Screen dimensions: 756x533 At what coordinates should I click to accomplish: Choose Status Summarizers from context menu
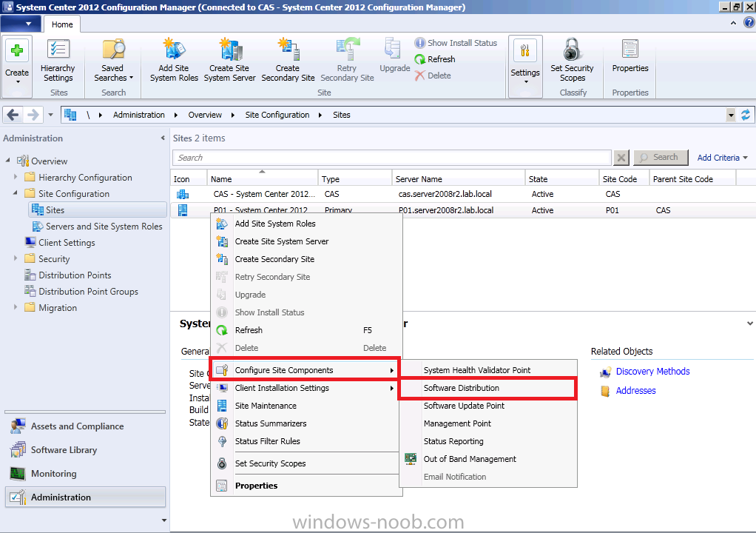point(306,424)
